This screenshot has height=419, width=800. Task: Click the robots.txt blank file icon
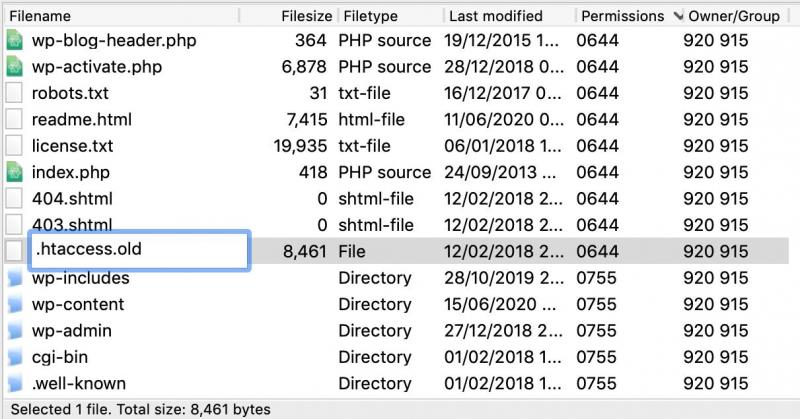(x=14, y=93)
